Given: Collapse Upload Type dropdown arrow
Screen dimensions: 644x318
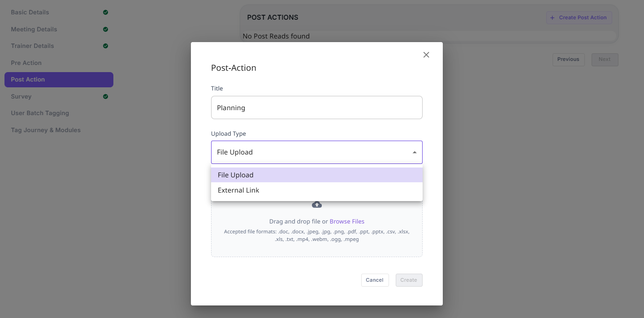Looking at the screenshot, I should [x=415, y=152].
